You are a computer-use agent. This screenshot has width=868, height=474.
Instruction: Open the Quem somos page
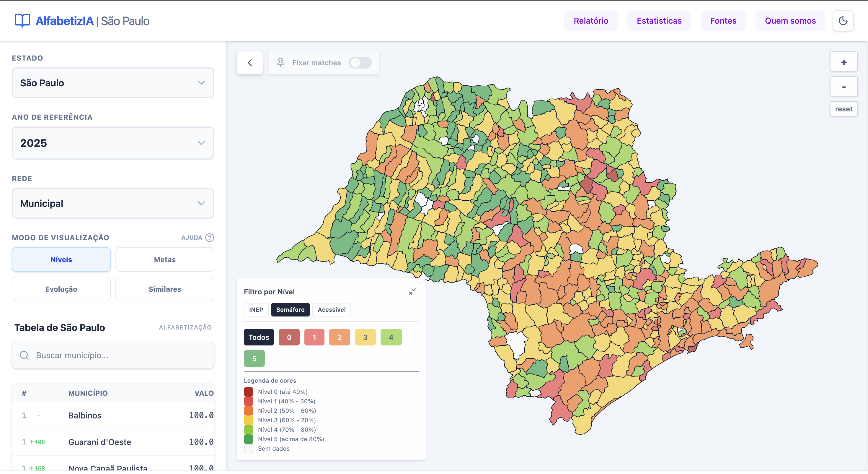[790, 21]
